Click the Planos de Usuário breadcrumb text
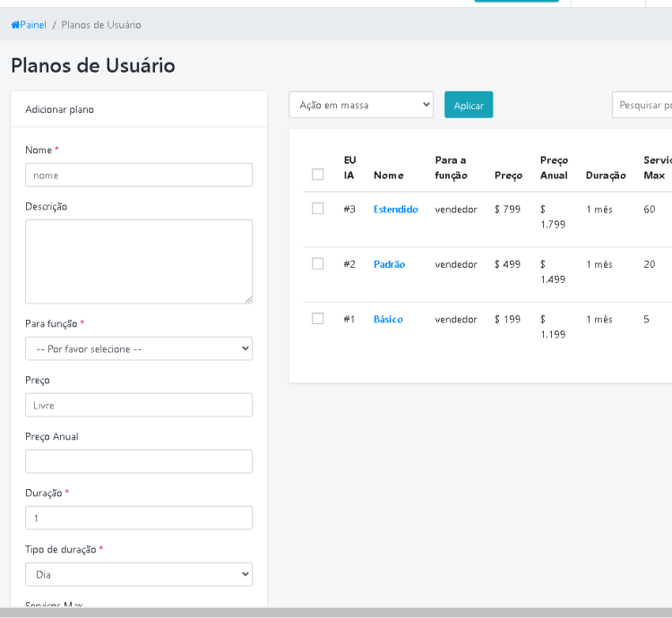 click(101, 25)
